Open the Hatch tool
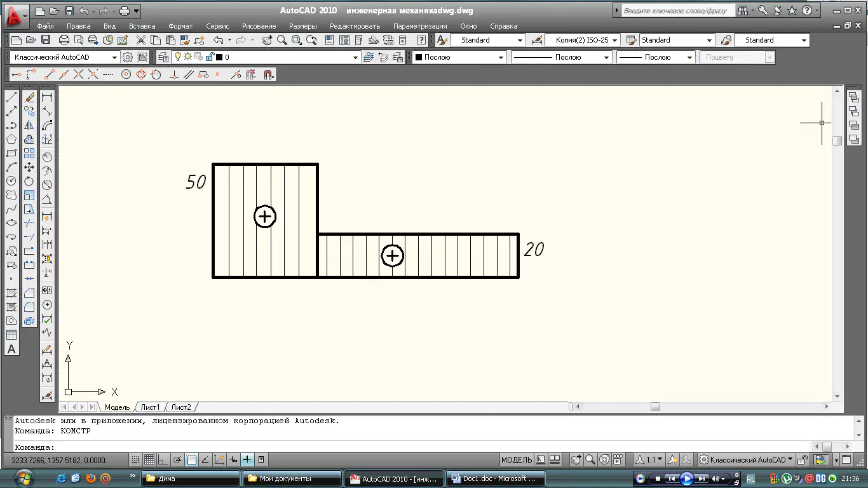This screenshot has height=488, width=868. click(11, 293)
